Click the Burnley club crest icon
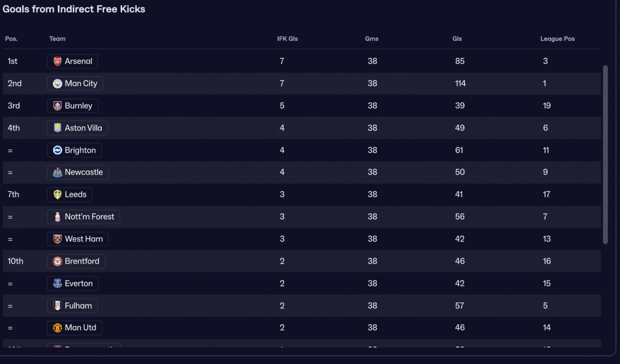The width and height of the screenshot is (620, 364). coord(58,106)
